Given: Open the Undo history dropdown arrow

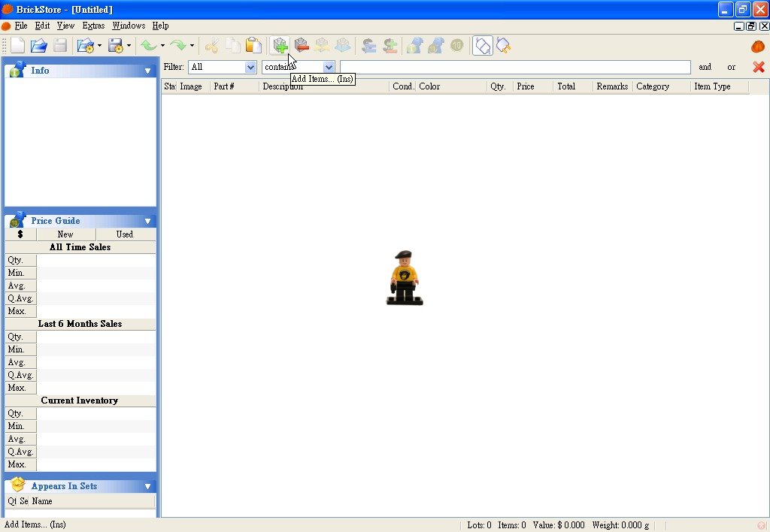Looking at the screenshot, I should (162, 46).
